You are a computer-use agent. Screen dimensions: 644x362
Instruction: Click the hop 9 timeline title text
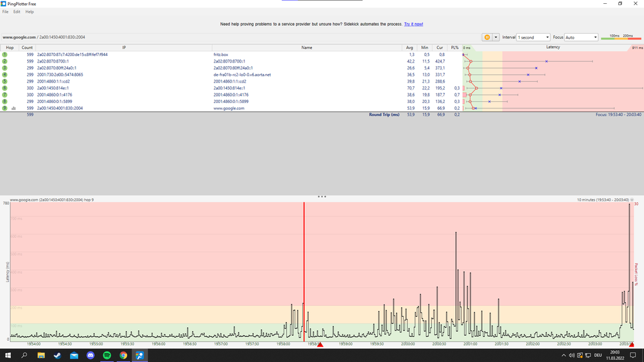pyautogui.click(x=52, y=200)
